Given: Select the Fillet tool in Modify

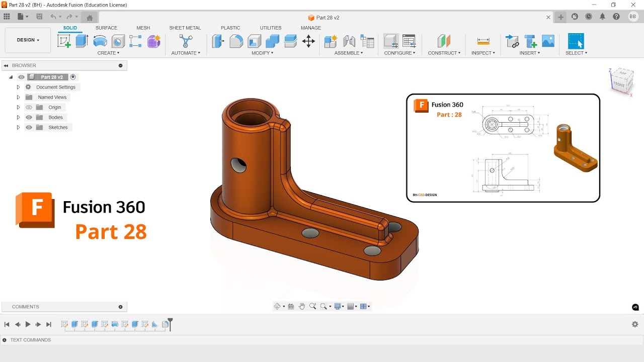Looking at the screenshot, I should tap(236, 41).
